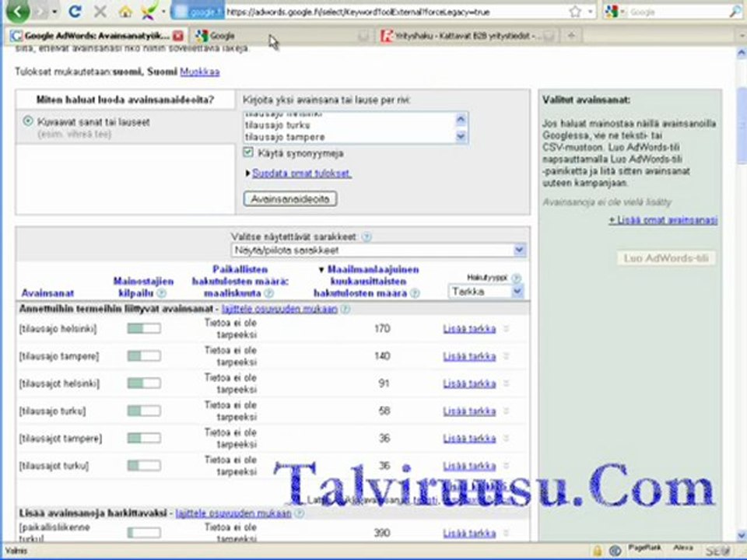The height and width of the screenshot is (560, 747).
Task: Click the Alexa indicator in status bar
Action: pyautogui.click(x=683, y=548)
